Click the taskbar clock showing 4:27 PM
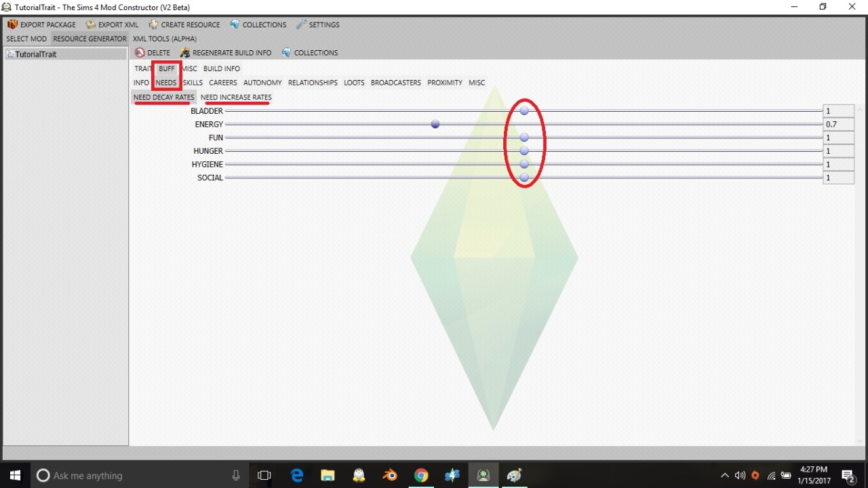Image resolution: width=868 pixels, height=488 pixels. [x=813, y=475]
